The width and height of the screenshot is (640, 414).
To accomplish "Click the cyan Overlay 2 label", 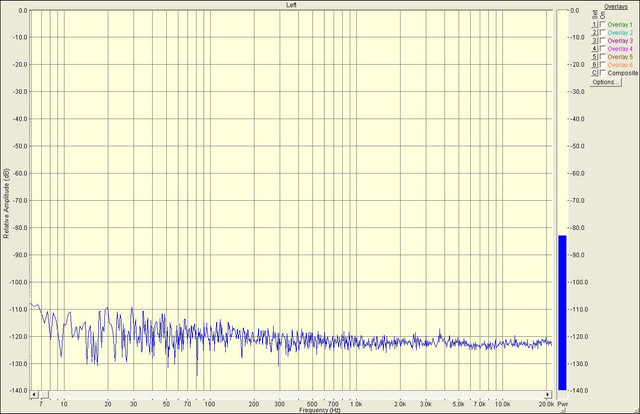I will click(x=620, y=33).
